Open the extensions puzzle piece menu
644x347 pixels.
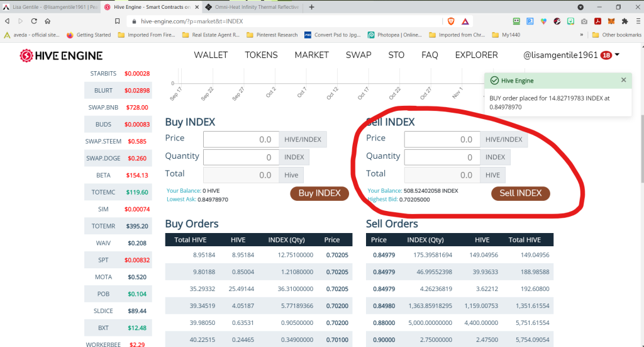625,21
